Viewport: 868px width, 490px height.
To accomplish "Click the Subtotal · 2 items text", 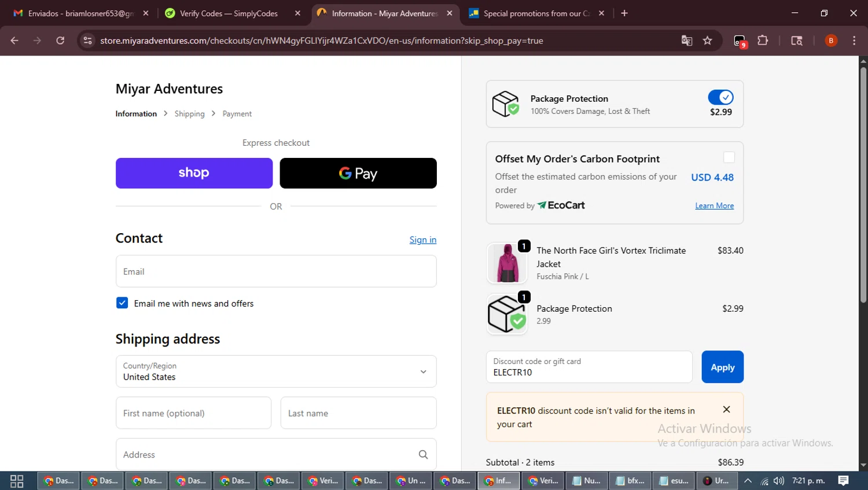I will point(520,462).
